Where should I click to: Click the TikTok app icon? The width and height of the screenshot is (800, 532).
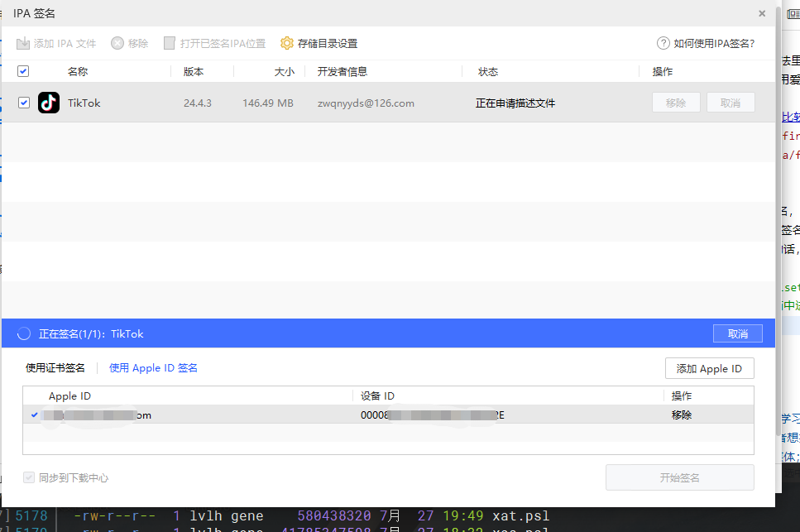coord(49,103)
